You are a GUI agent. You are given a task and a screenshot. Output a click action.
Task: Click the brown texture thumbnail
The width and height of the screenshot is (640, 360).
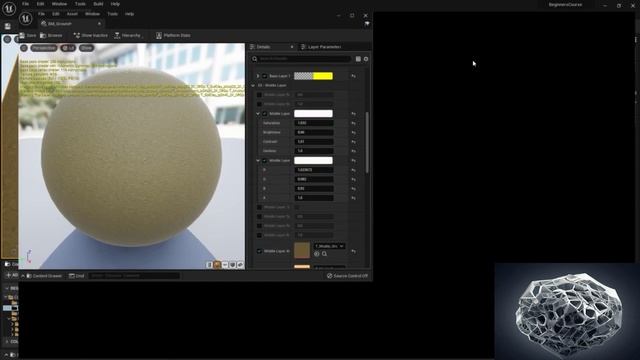(302, 250)
